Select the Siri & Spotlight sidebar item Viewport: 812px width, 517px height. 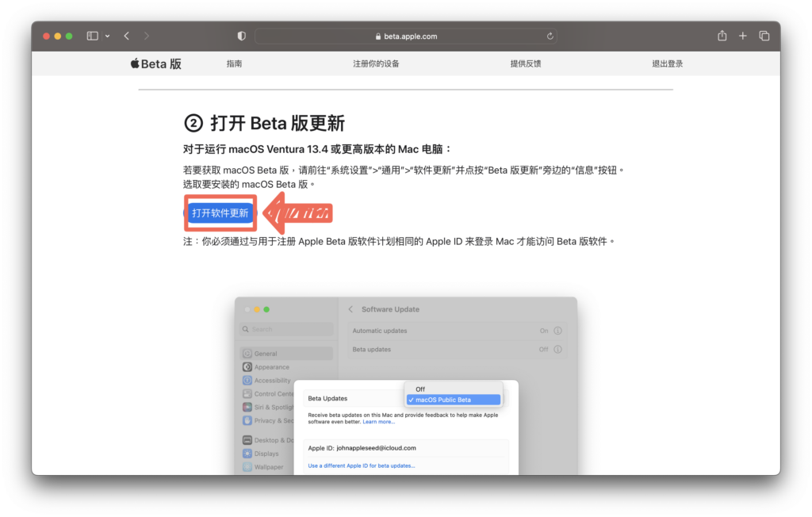pos(268,407)
